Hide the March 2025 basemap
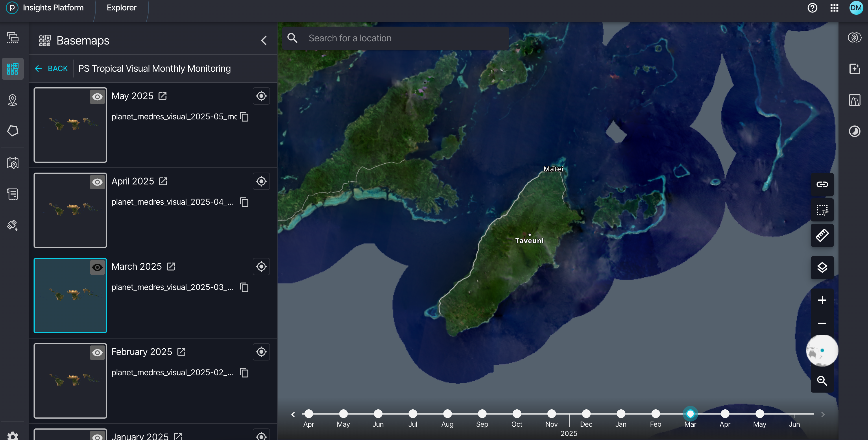The height and width of the screenshot is (440, 868). coord(97,267)
